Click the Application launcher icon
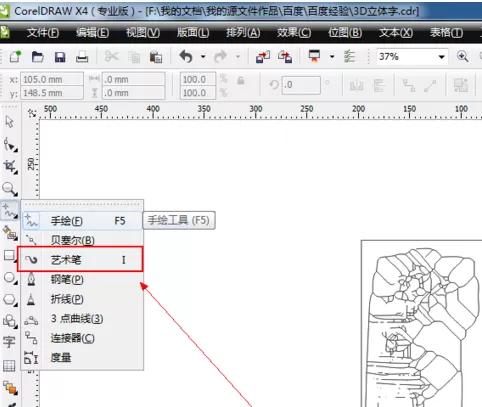 pyautogui.click(x=314, y=56)
